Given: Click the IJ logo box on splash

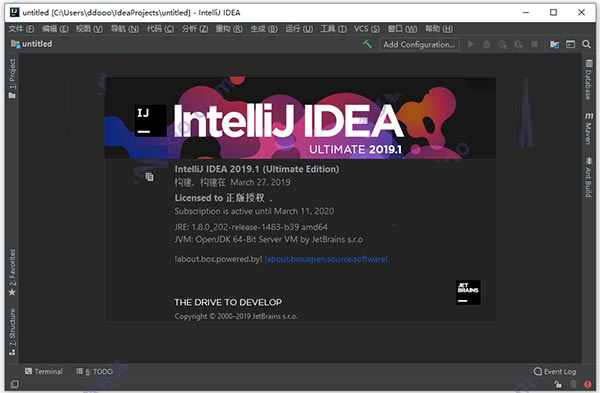Looking at the screenshot, I should [150, 121].
